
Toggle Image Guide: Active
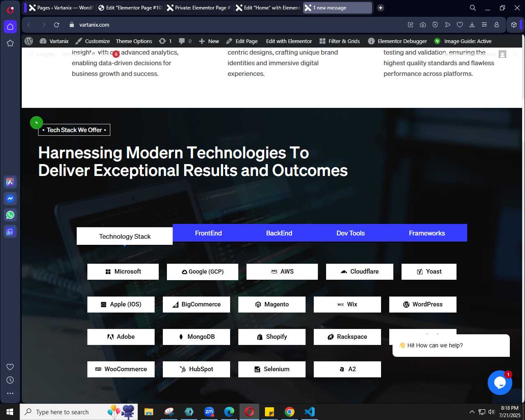pyautogui.click(x=463, y=41)
